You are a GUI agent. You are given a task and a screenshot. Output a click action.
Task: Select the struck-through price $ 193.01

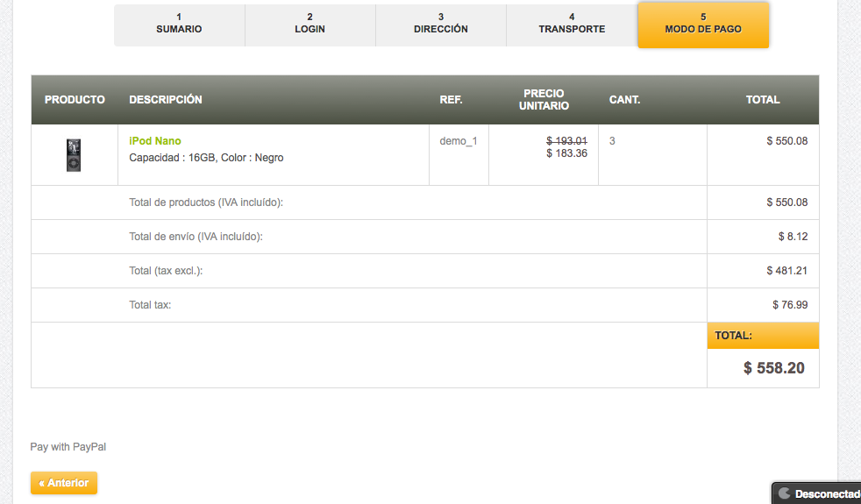coord(566,141)
